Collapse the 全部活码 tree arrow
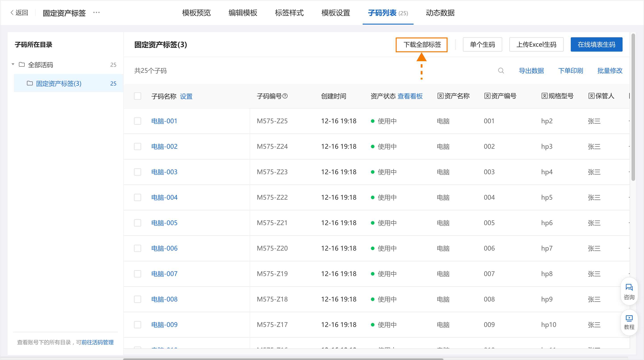The image size is (644, 360). point(13,65)
